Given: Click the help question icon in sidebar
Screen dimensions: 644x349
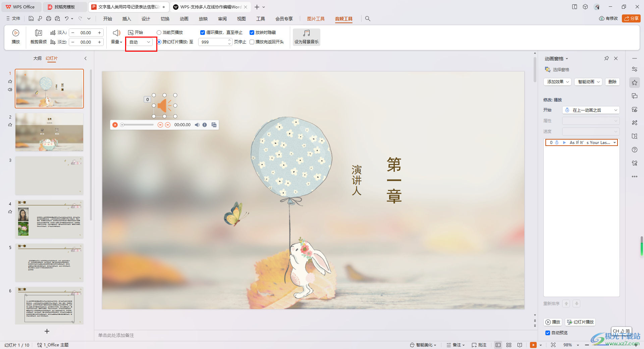Looking at the screenshot, I should tap(635, 150).
